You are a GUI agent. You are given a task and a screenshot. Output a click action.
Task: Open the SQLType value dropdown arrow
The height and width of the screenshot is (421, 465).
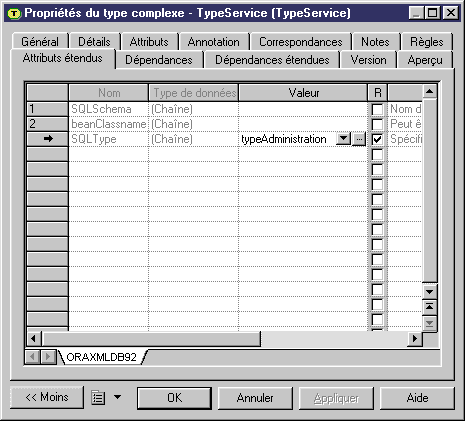[343, 139]
